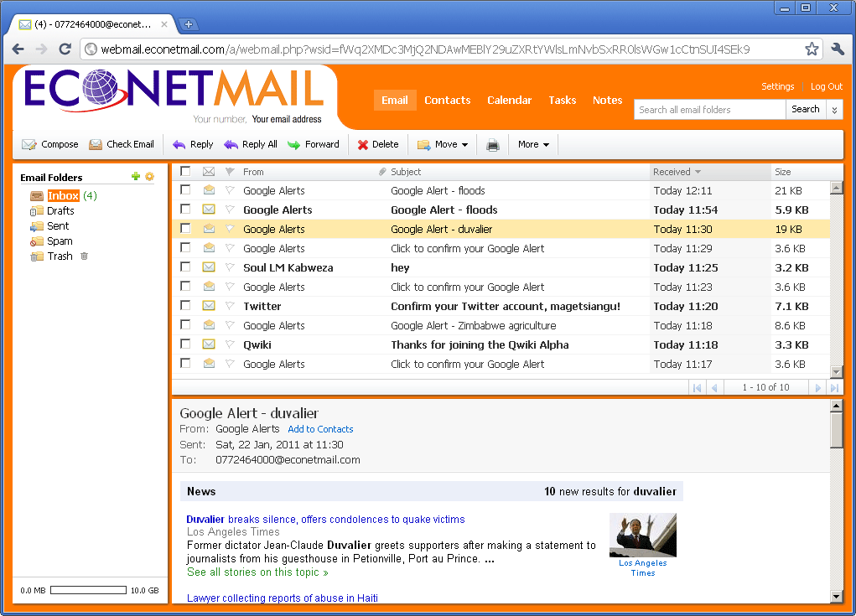856x616 pixels.
Task: Click the Spam folder icon
Action: 37,241
